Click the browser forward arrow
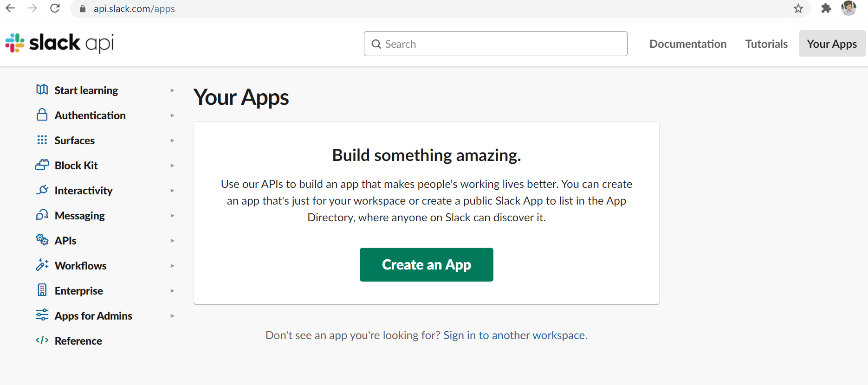 point(32,8)
